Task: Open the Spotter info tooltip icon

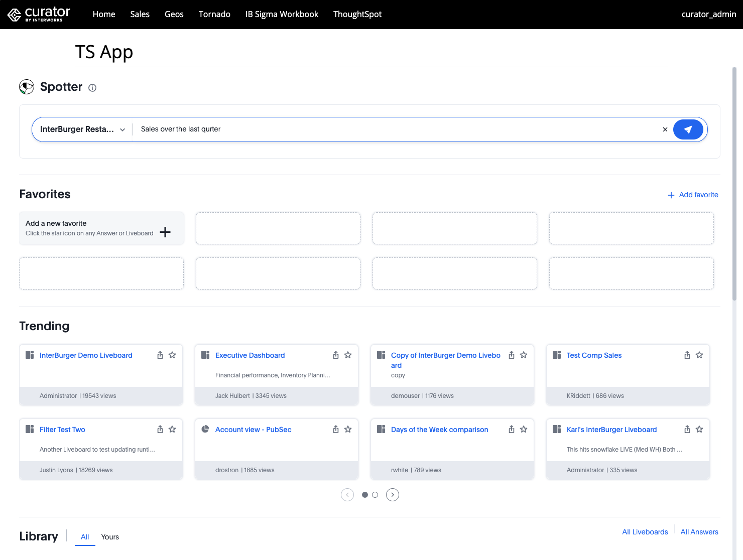Action: tap(92, 88)
